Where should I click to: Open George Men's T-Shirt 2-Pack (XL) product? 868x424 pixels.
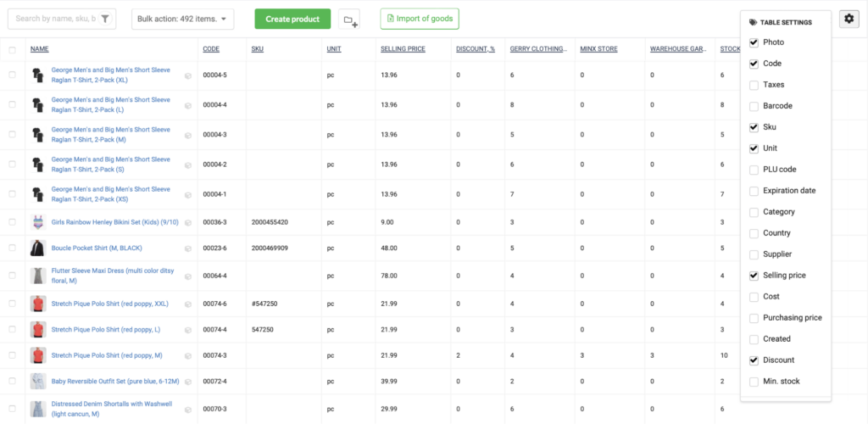coord(111,75)
